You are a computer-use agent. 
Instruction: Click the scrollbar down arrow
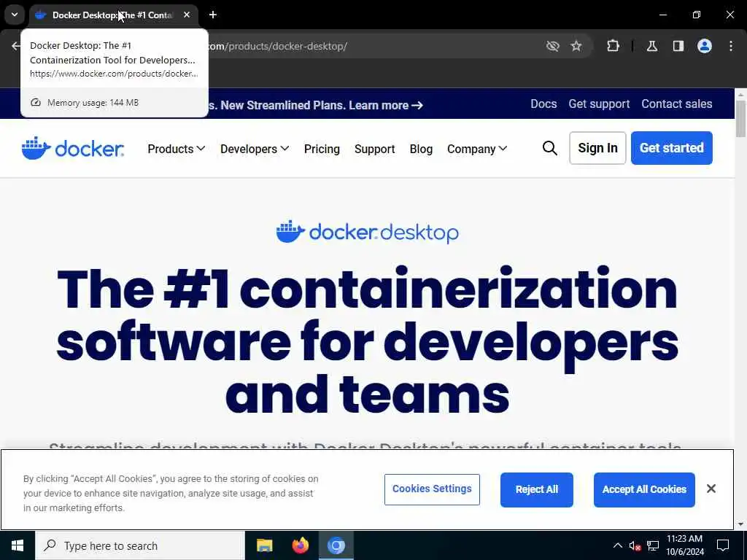[x=740, y=524]
